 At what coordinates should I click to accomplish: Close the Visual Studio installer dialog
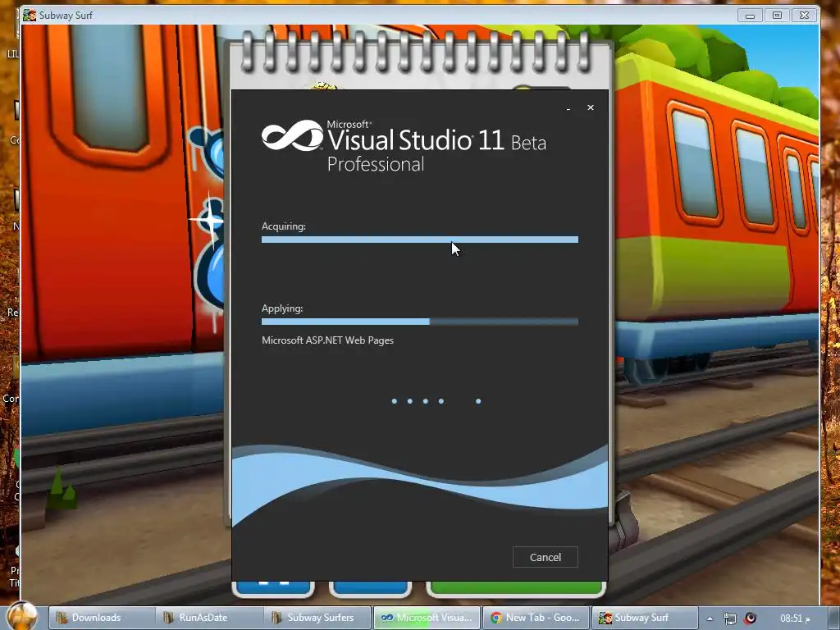591,107
